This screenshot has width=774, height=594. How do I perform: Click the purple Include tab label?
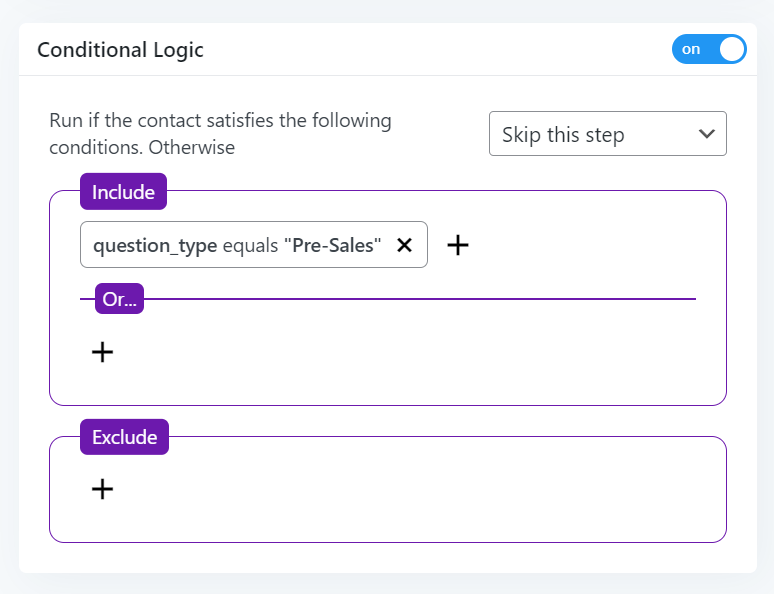click(x=123, y=192)
